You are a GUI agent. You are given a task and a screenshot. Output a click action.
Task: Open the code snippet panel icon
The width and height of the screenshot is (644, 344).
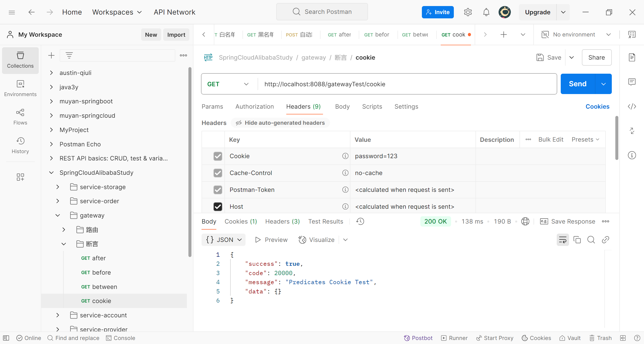tap(632, 107)
